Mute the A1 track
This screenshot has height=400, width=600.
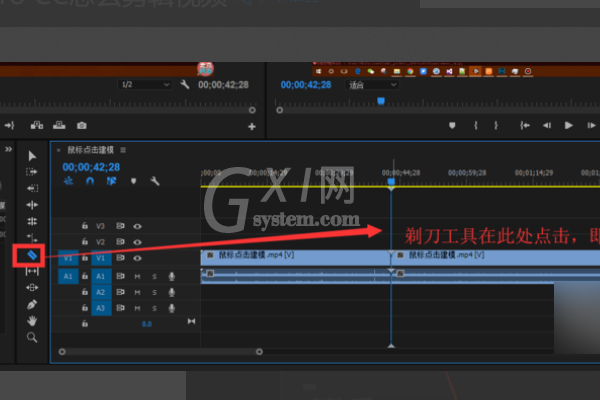(x=137, y=276)
